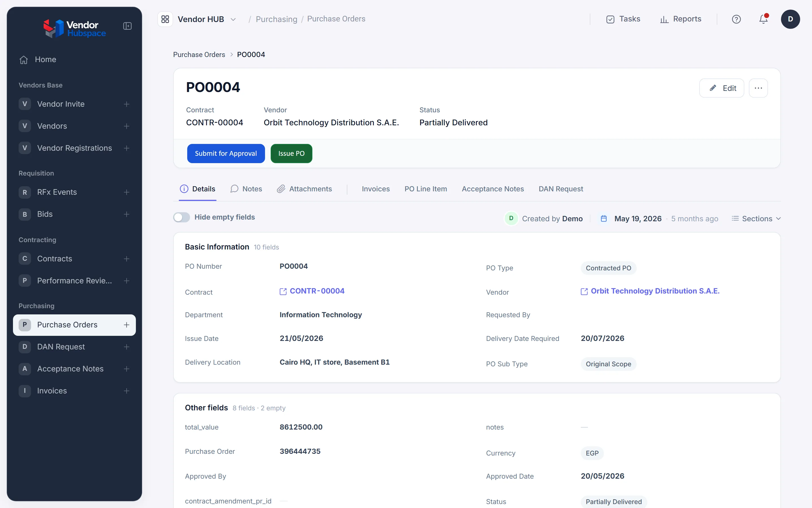Screen dimensions: 812x508
Task: Open more actions ellipsis button
Action: [758, 88]
